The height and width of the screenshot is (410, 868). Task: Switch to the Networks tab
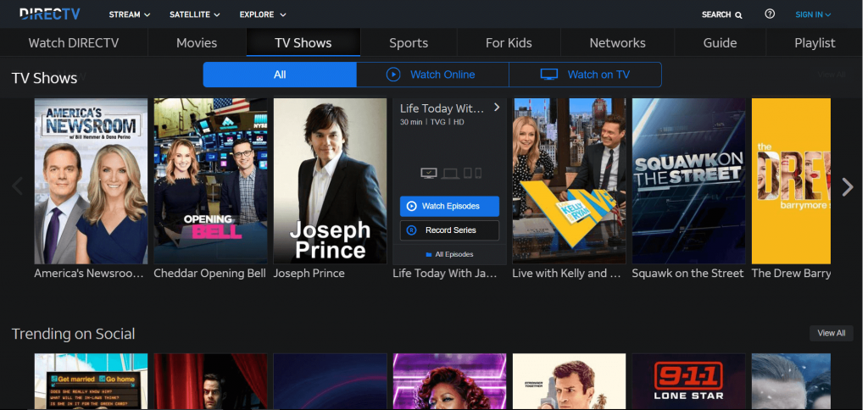[x=617, y=42]
